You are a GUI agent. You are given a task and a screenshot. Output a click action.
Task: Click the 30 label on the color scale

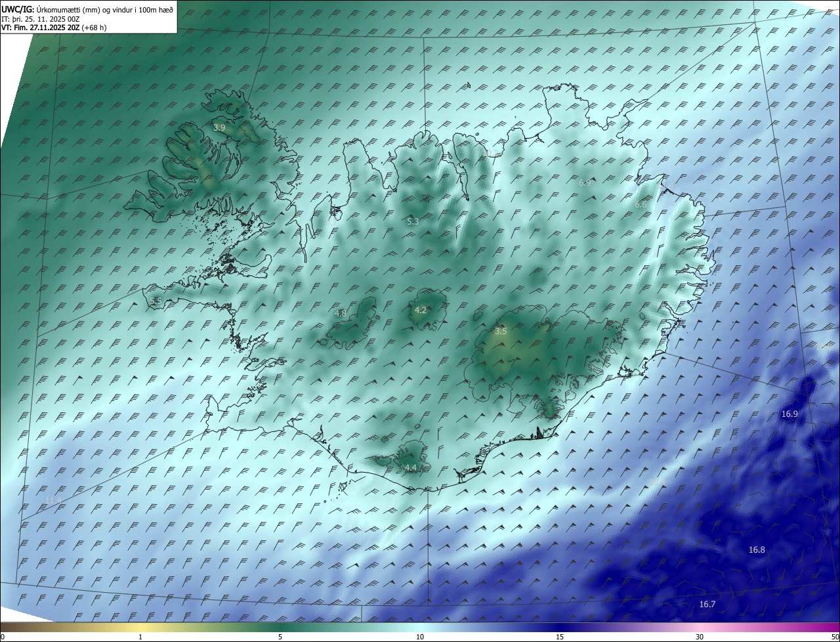click(x=700, y=637)
